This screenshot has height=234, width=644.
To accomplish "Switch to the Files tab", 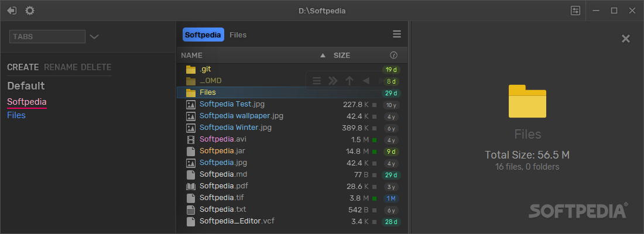I will [x=238, y=35].
